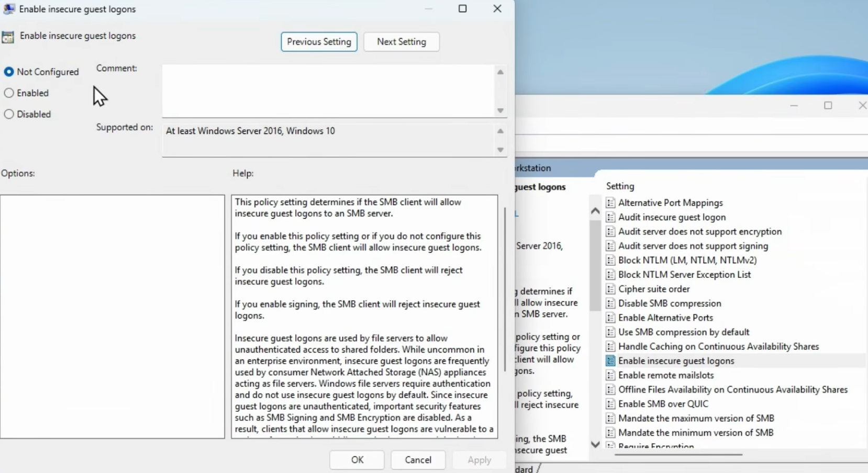Click the Enable Alternative Ports icon
868x473 pixels.
coord(610,318)
